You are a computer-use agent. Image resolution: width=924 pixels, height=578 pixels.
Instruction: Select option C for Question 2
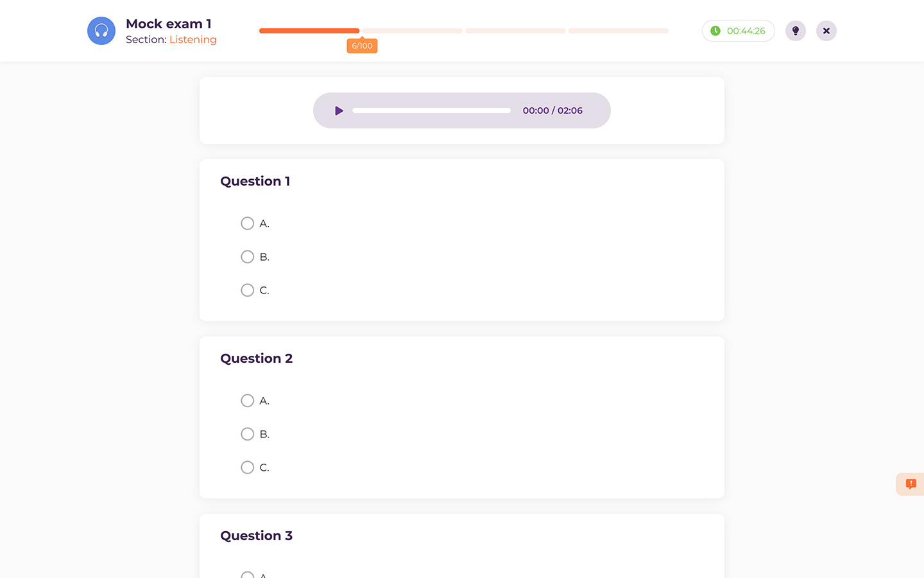point(247,467)
